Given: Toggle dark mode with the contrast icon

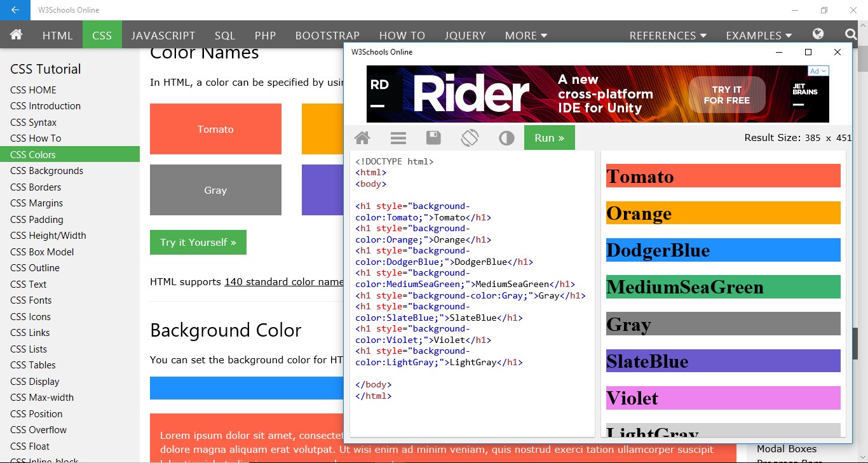Looking at the screenshot, I should pyautogui.click(x=506, y=137).
